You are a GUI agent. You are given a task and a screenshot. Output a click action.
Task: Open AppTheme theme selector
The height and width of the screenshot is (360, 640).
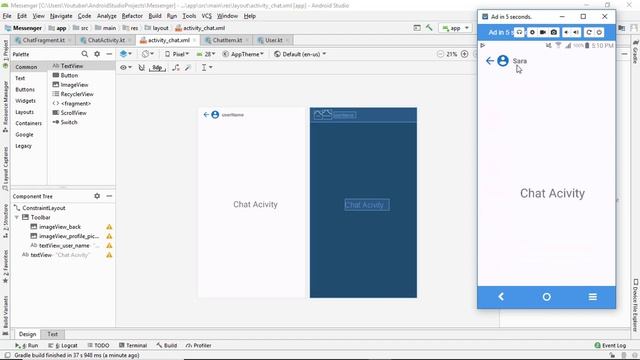pyautogui.click(x=243, y=54)
